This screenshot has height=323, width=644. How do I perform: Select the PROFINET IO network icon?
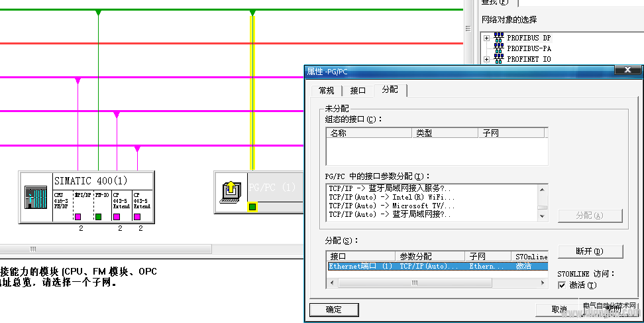point(499,59)
